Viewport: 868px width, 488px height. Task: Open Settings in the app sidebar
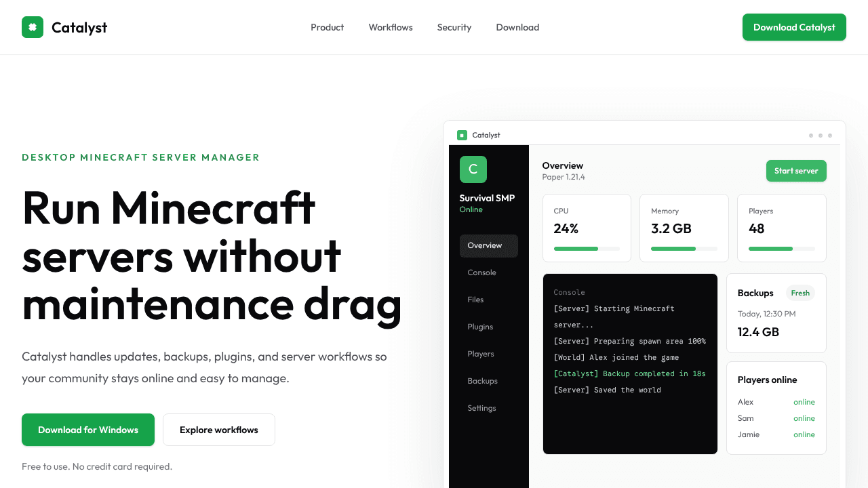[x=489, y=408]
